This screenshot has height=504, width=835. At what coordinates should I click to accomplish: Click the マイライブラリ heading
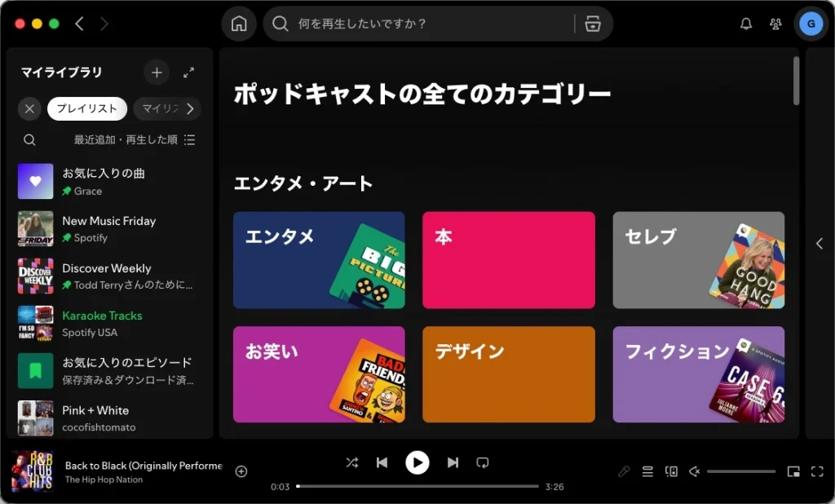[x=61, y=73]
